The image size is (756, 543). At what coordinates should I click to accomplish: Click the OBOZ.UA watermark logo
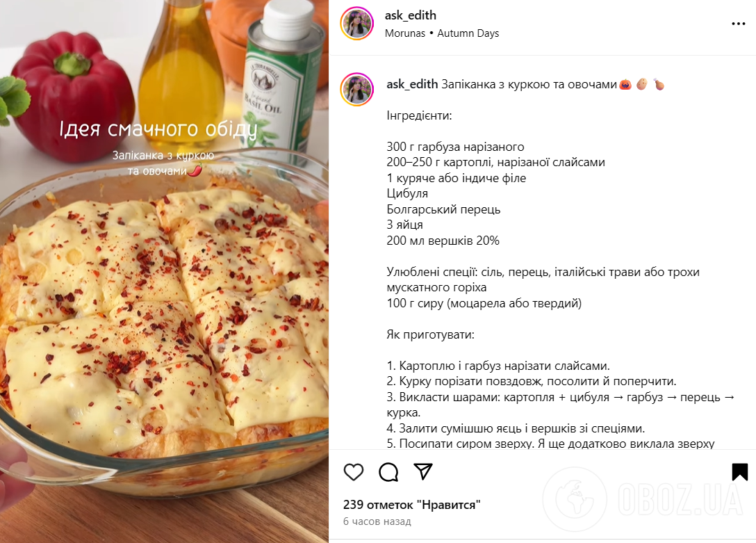643,499
